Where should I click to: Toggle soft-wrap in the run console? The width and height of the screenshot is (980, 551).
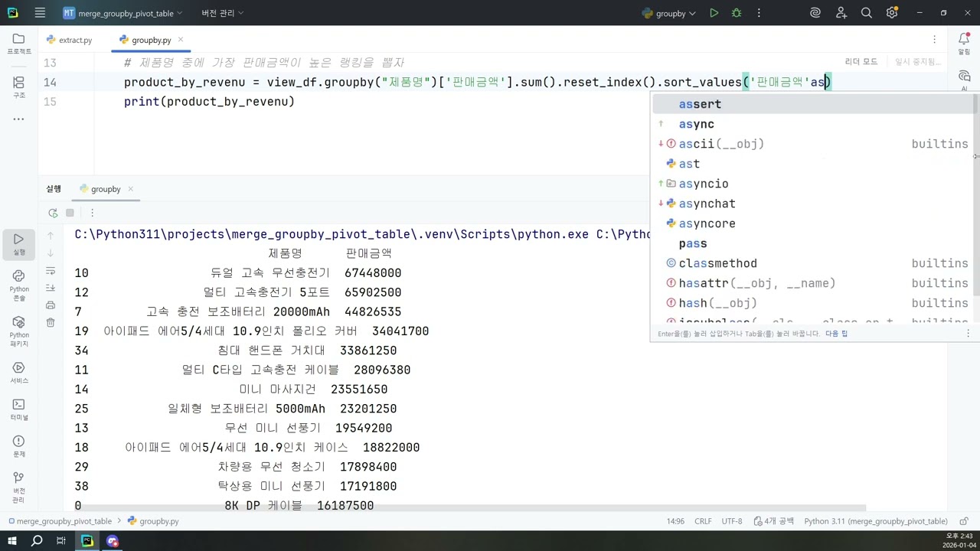click(x=51, y=270)
